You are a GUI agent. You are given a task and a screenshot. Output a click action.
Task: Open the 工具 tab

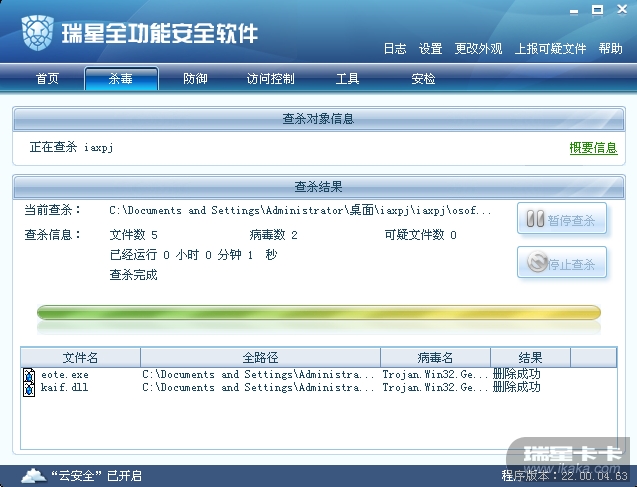[347, 78]
